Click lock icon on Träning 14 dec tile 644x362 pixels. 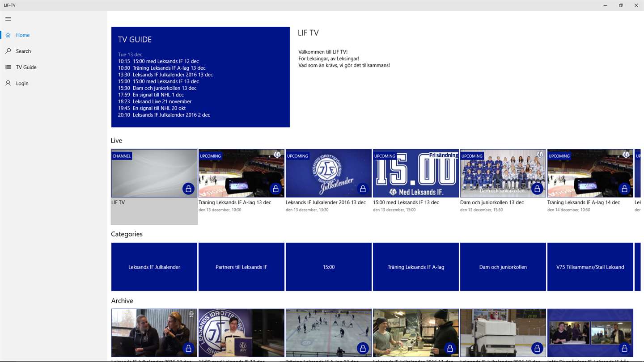pyautogui.click(x=624, y=189)
